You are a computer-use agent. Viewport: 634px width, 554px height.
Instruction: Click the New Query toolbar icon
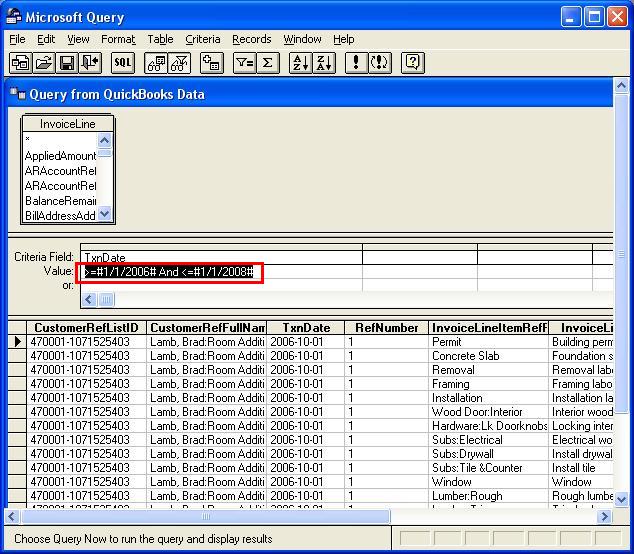[20, 63]
